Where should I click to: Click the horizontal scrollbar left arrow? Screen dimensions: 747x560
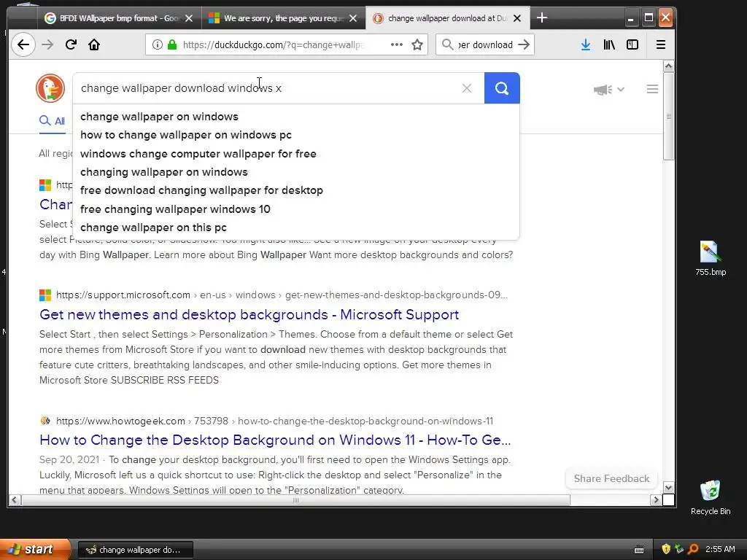(x=15, y=500)
